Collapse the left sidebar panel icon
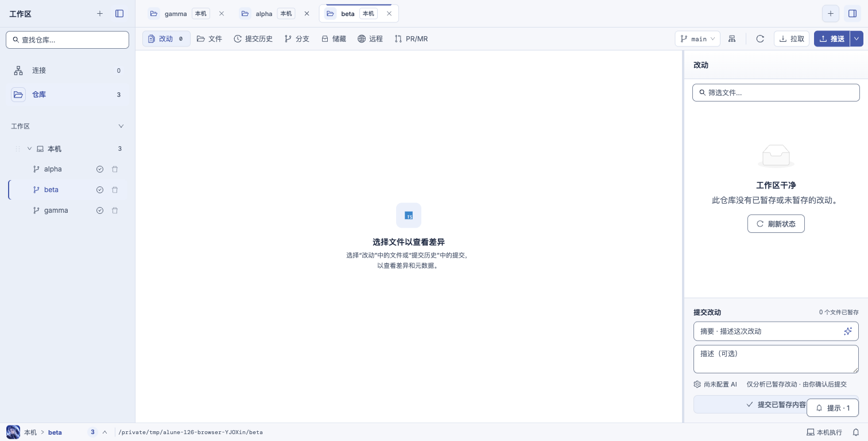Viewport: 868px width, 441px height. [119, 14]
